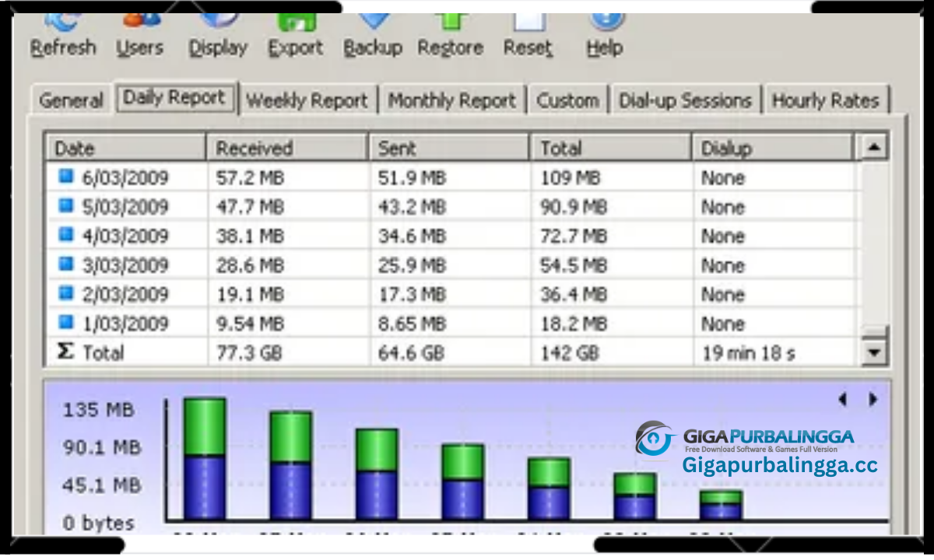Viewport: 934px width, 560px height.
Task: Switch to the Custom tab
Action: point(568,100)
